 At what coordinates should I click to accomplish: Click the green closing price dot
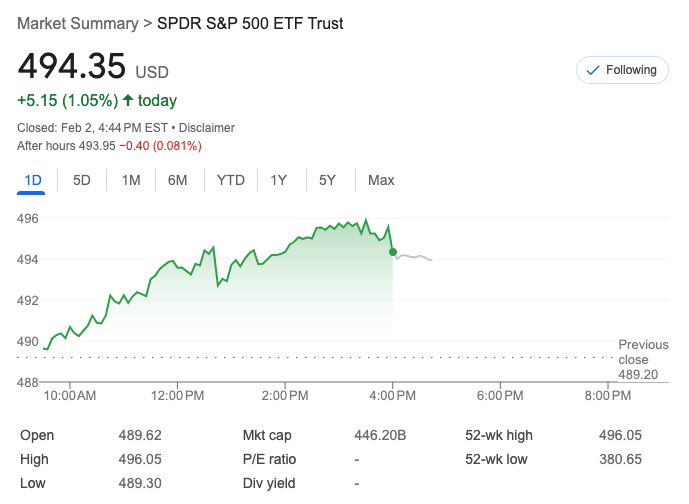[393, 252]
